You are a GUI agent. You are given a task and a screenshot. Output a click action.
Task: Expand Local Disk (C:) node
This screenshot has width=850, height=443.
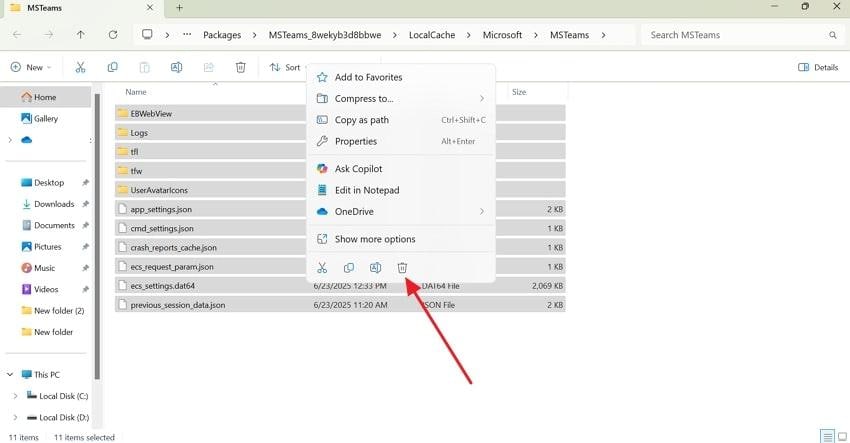tap(15, 396)
